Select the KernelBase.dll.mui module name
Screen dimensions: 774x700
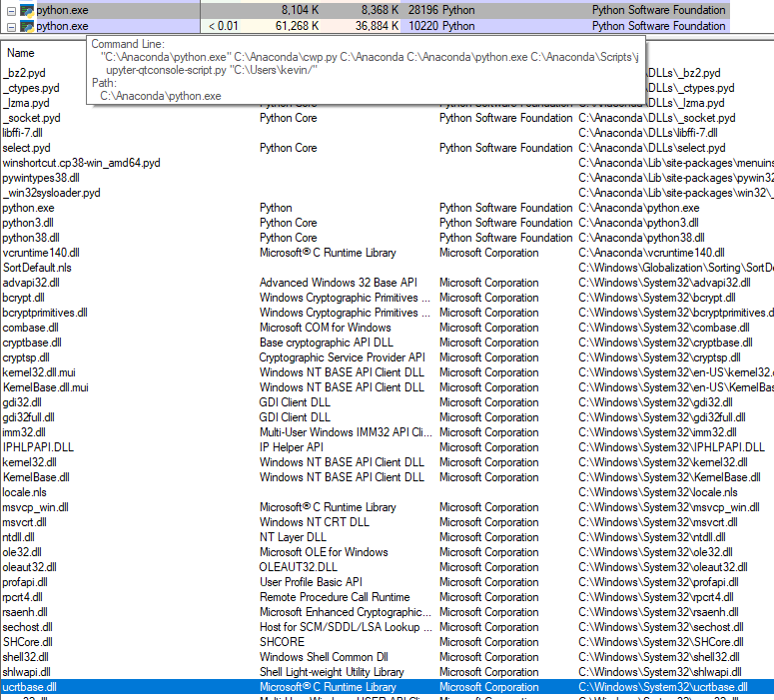[45, 387]
